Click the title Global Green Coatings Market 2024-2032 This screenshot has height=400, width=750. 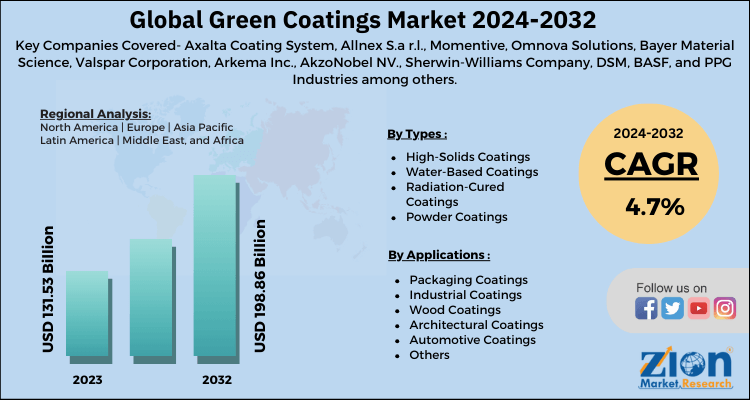coord(363,21)
